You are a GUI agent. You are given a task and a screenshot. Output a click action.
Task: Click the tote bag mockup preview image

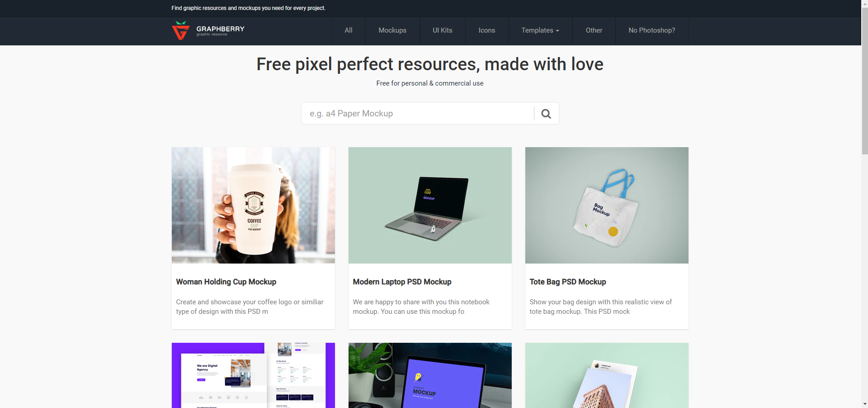coord(607,205)
